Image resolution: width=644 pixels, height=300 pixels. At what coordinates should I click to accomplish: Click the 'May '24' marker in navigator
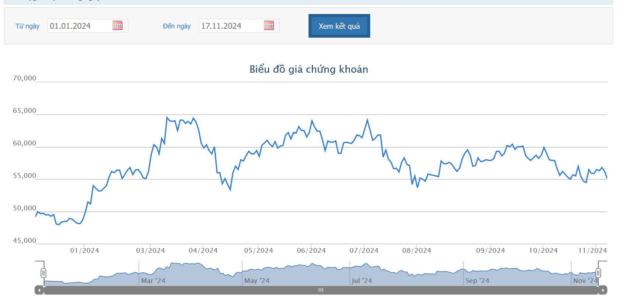click(x=257, y=281)
